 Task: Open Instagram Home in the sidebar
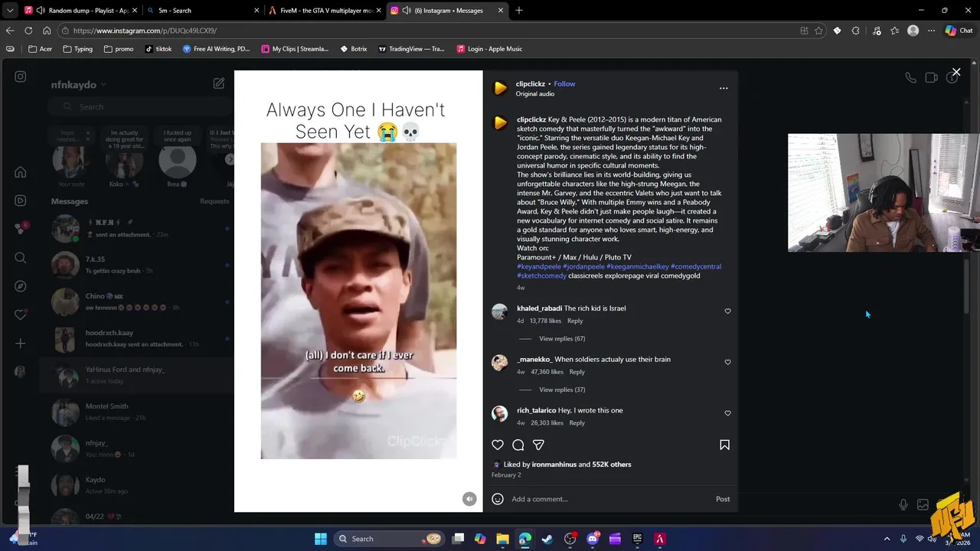[21, 172]
